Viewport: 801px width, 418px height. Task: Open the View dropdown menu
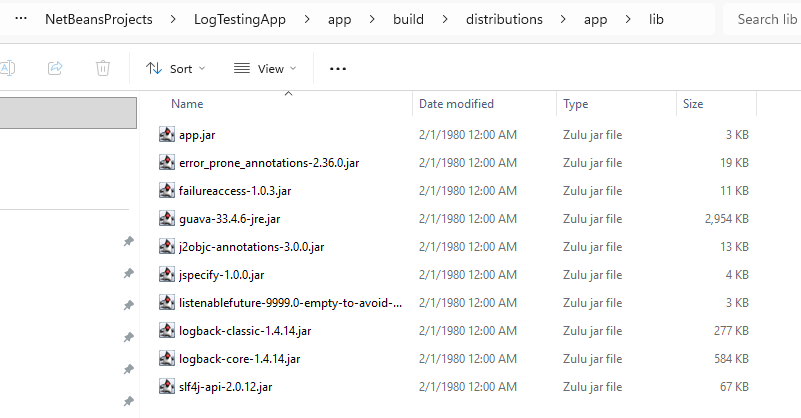coord(265,69)
